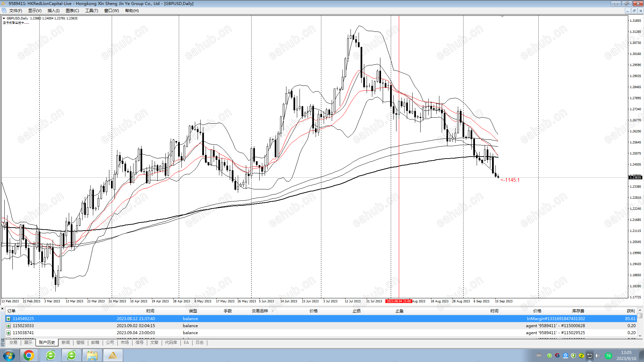Viewport: 644px width, 362px height.
Task: Sort history by 获利 column header
Action: click(631, 311)
